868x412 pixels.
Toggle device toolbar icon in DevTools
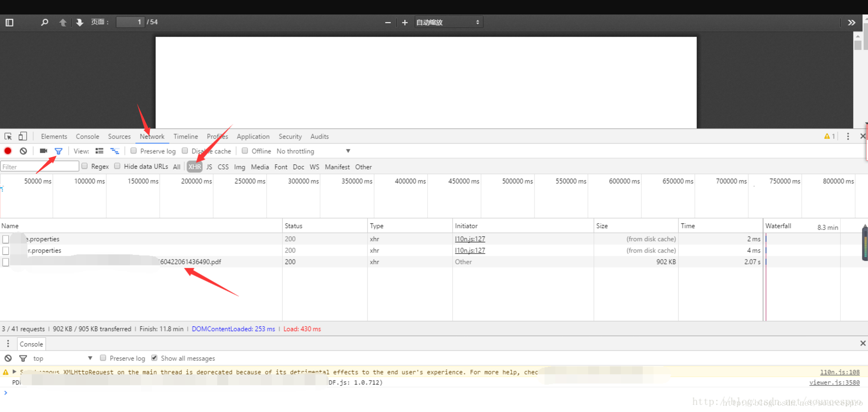[x=23, y=136]
